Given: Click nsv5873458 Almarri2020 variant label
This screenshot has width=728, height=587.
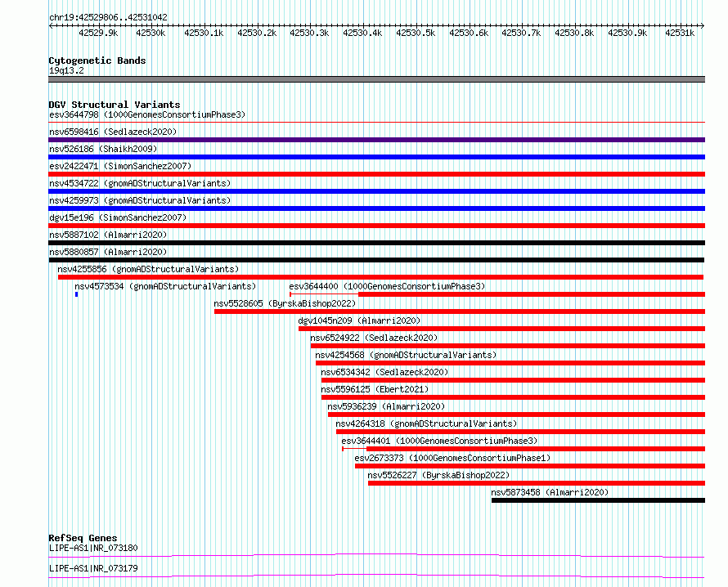Looking at the screenshot, I should point(550,492).
